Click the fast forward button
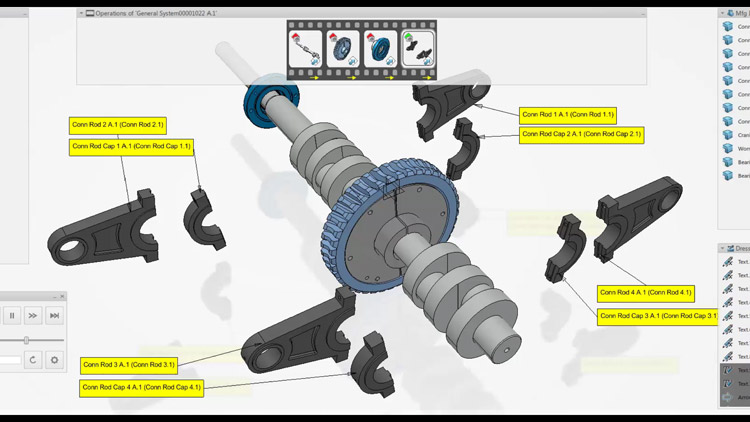 coord(33,316)
